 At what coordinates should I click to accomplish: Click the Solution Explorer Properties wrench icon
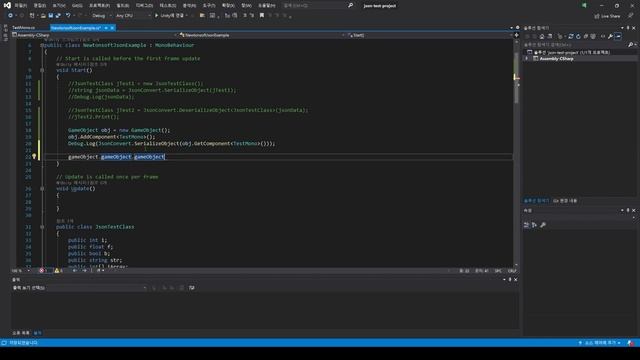[610, 36]
